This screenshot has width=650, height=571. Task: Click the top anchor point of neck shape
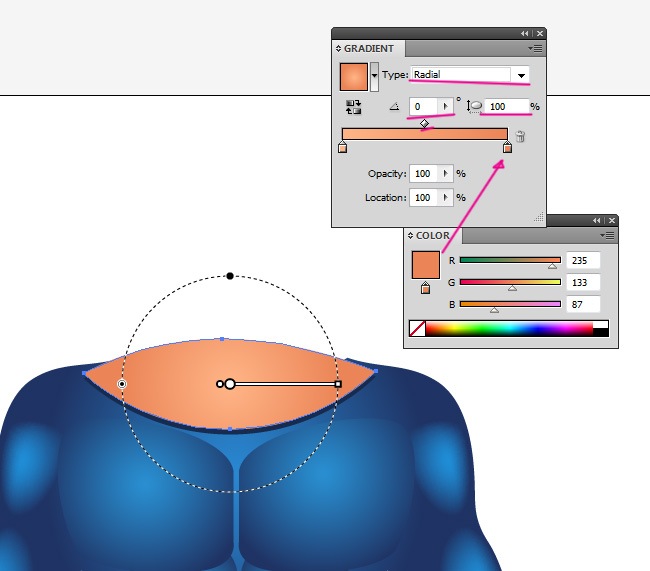(222, 339)
